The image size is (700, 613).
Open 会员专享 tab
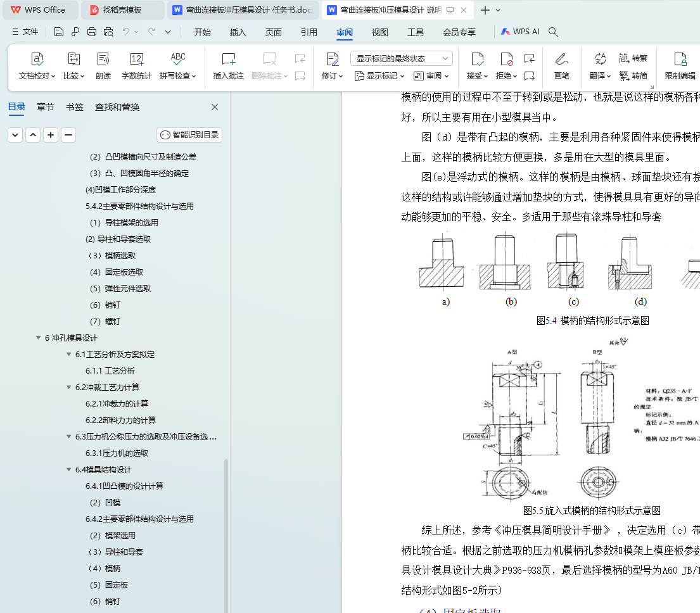click(459, 32)
